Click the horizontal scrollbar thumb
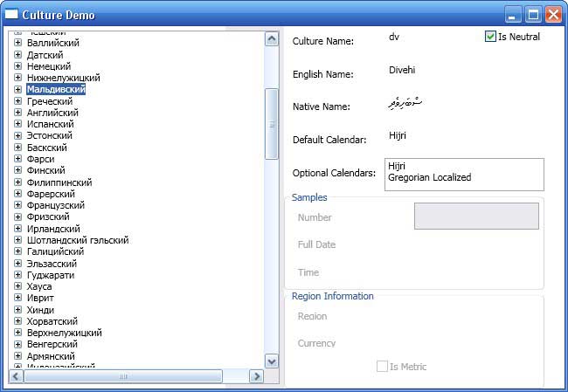Screen dimensions: 568x392 [123, 376]
